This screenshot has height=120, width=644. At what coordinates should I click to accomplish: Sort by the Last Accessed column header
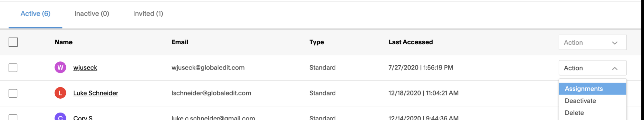pyautogui.click(x=410, y=42)
